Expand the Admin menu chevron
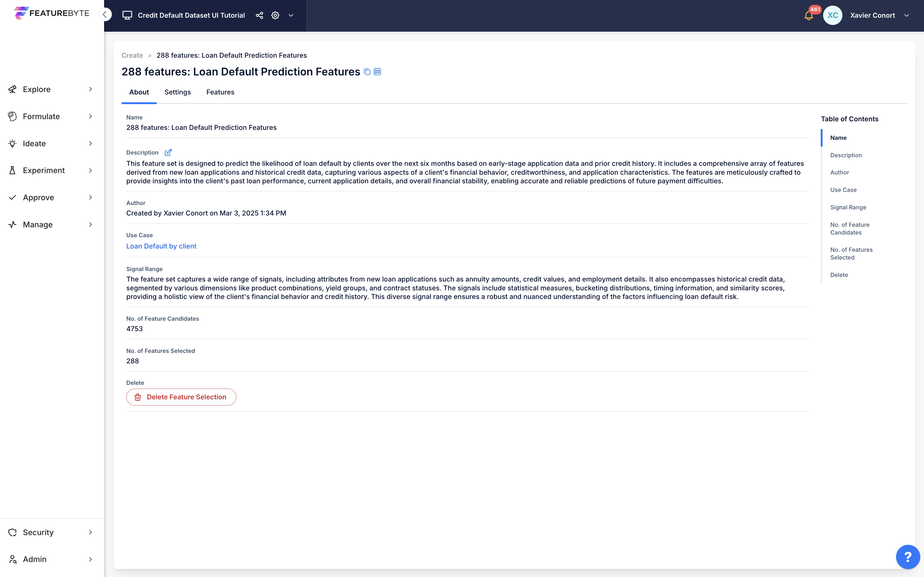The height and width of the screenshot is (577, 924). (90, 560)
